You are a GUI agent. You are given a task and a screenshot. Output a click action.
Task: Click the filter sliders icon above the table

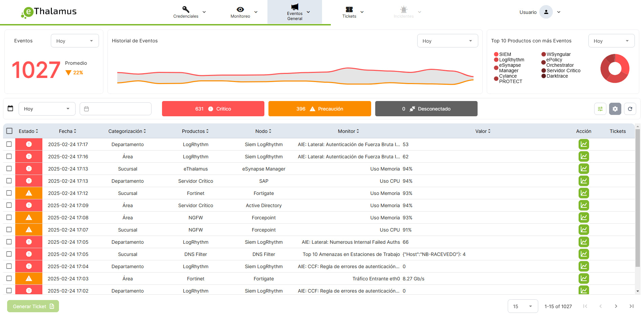click(x=600, y=109)
